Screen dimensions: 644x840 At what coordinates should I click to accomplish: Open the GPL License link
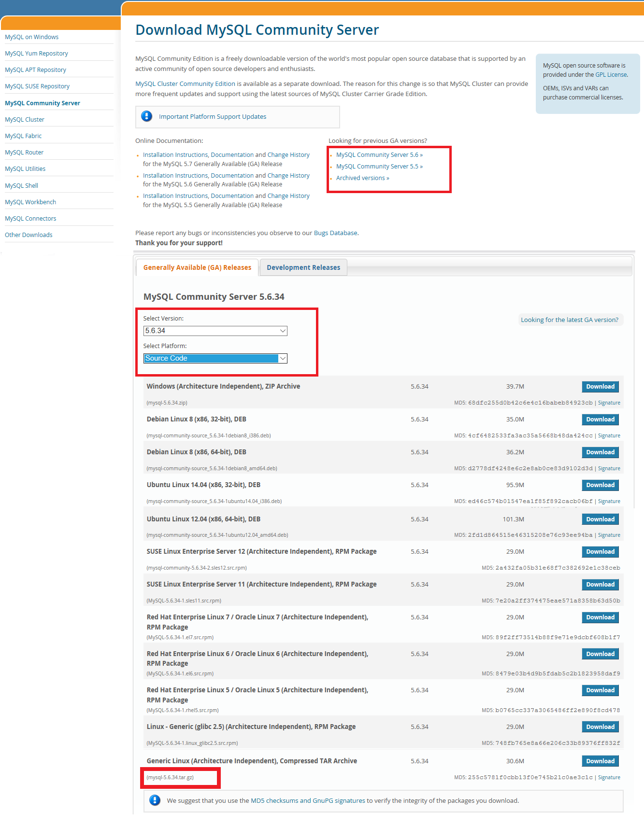click(611, 75)
